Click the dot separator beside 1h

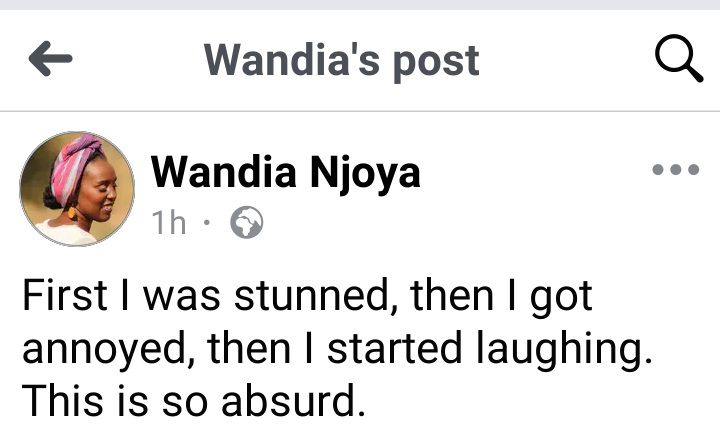(x=206, y=224)
